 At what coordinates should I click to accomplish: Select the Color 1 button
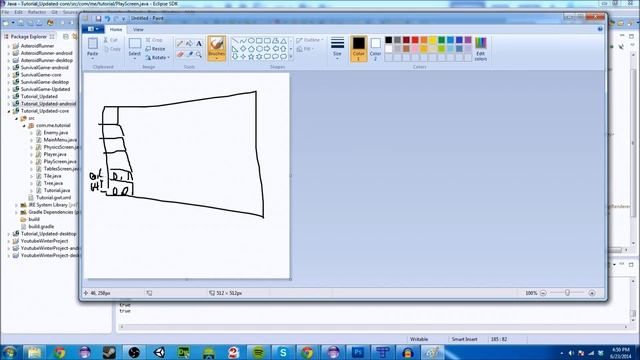[358, 49]
